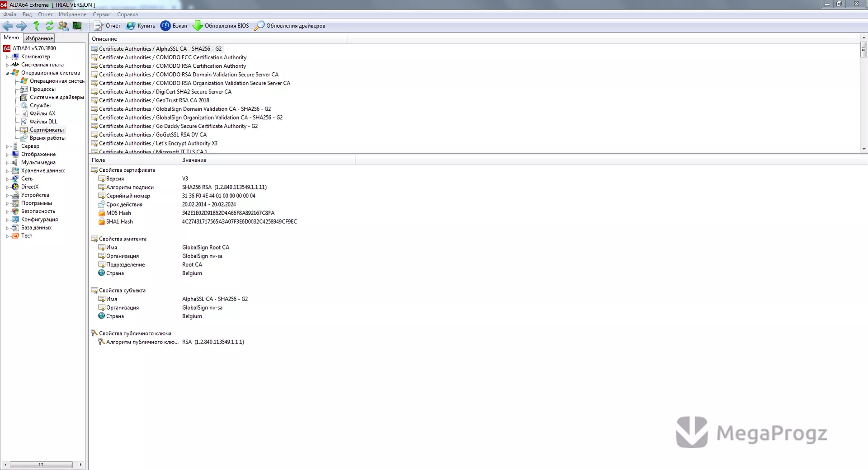Click the Системная плата icon

click(15, 65)
